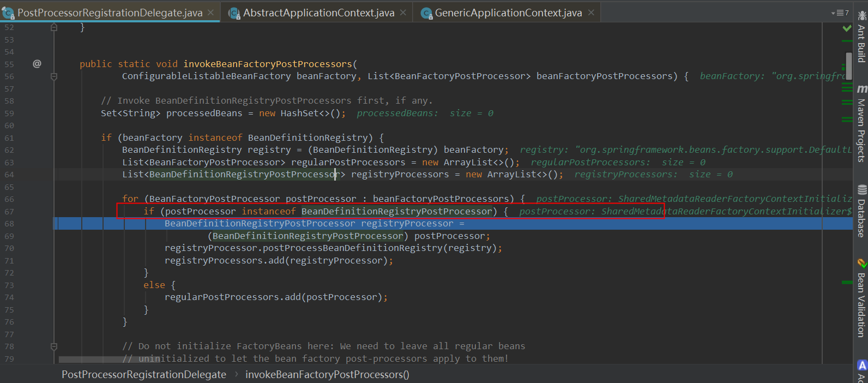Click the class icon on GenericApplicationContext.java tab
The image size is (868, 383).
click(427, 13)
